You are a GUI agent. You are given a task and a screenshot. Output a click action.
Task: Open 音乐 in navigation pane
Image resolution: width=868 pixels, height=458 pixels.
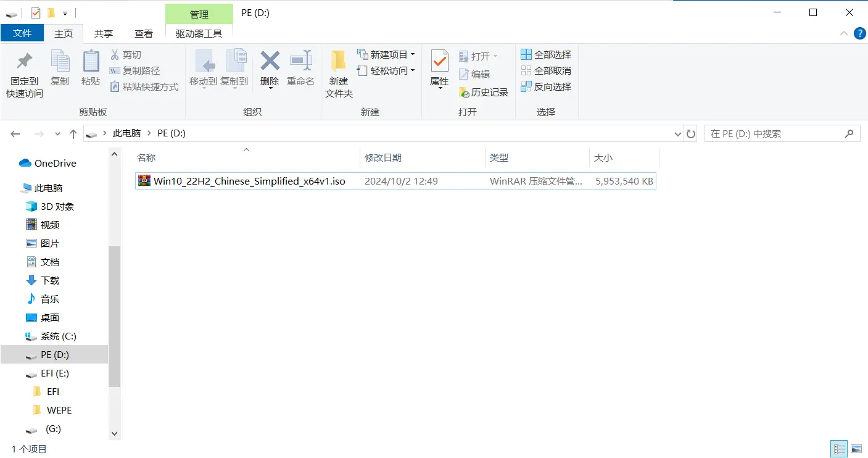click(43, 299)
